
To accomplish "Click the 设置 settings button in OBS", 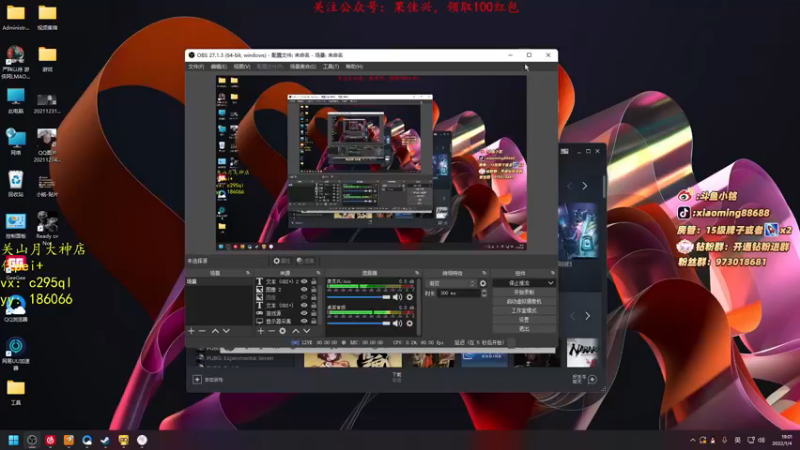I will click(x=524, y=319).
